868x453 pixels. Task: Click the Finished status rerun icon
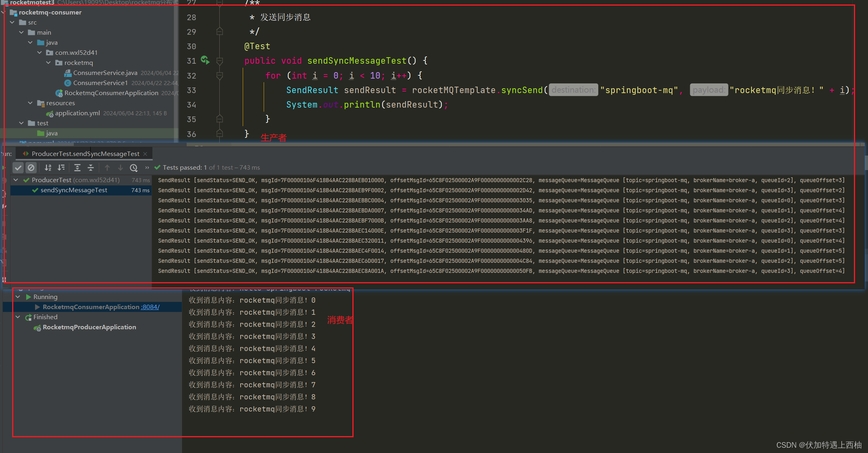(x=28, y=318)
